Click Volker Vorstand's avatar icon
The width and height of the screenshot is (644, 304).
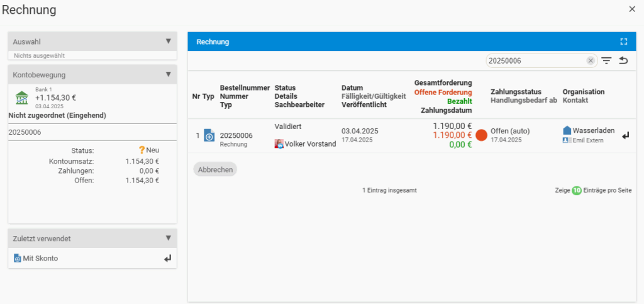(x=279, y=144)
